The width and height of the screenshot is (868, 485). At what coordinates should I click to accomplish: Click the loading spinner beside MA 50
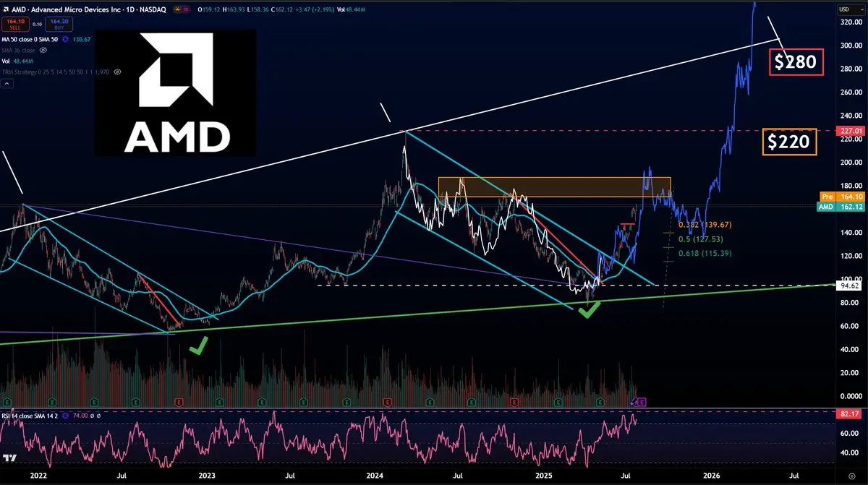65,39
